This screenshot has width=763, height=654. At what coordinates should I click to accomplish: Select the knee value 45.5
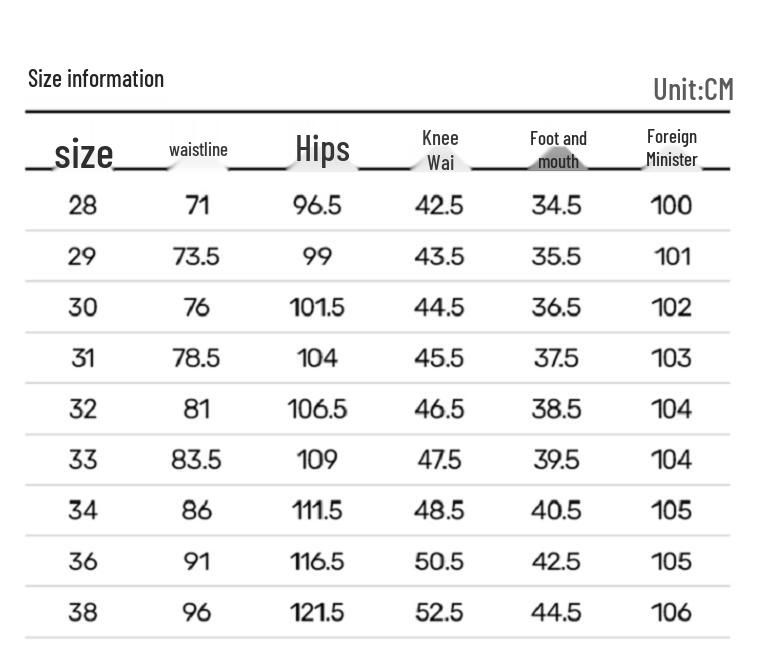(439, 358)
